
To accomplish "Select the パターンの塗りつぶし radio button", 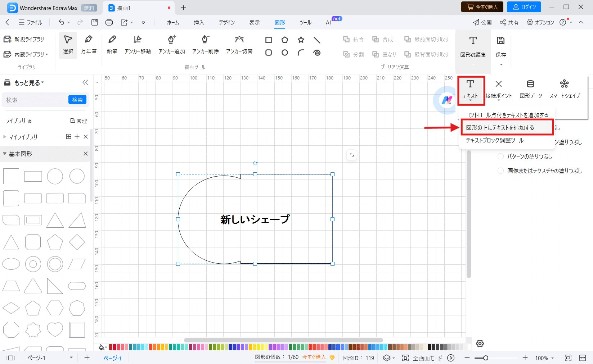I will [500, 156].
